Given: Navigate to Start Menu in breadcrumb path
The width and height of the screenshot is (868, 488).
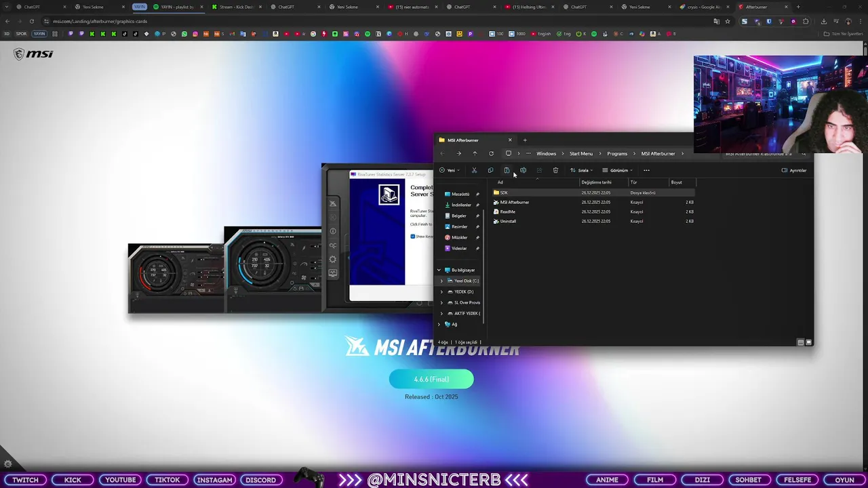Looking at the screenshot, I should tap(581, 153).
